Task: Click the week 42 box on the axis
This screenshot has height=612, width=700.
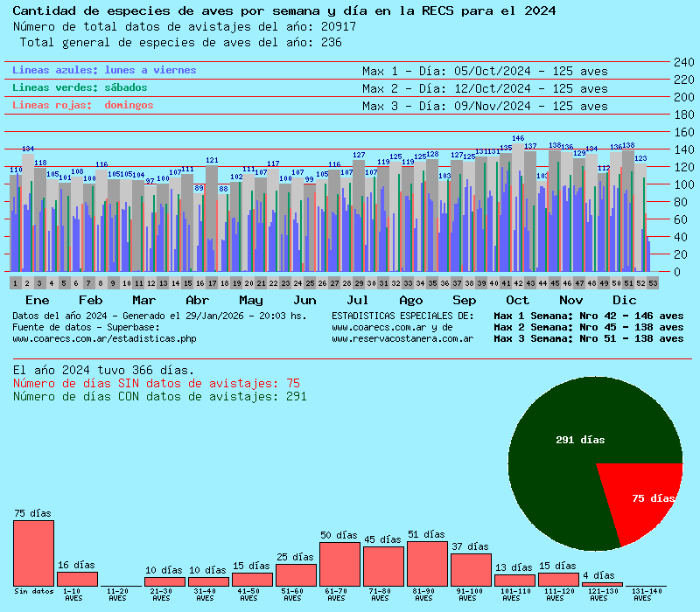Action: tap(518, 283)
